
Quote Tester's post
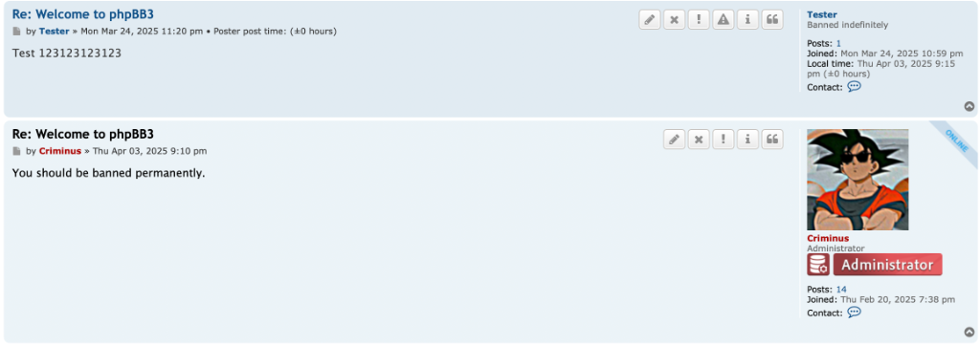(772, 19)
